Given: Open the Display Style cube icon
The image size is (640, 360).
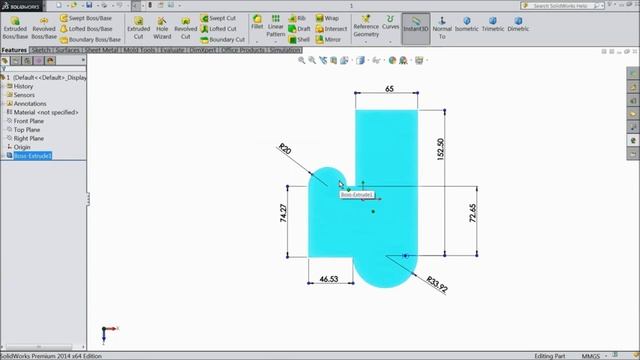Looking at the screenshot, I should tap(360, 60).
